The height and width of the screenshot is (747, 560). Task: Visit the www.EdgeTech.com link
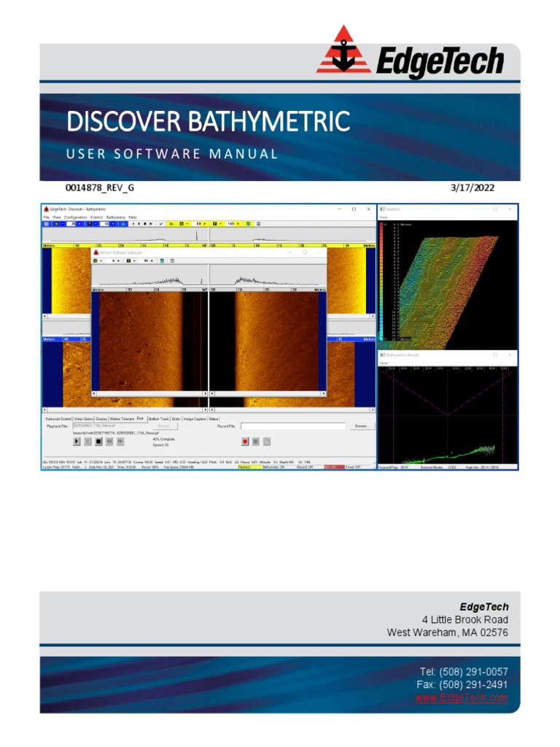(462, 698)
